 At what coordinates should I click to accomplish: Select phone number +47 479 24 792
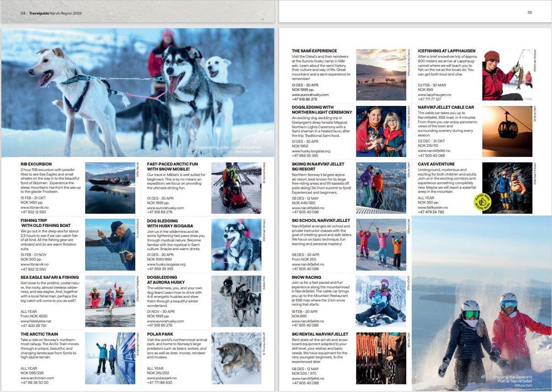click(x=431, y=212)
